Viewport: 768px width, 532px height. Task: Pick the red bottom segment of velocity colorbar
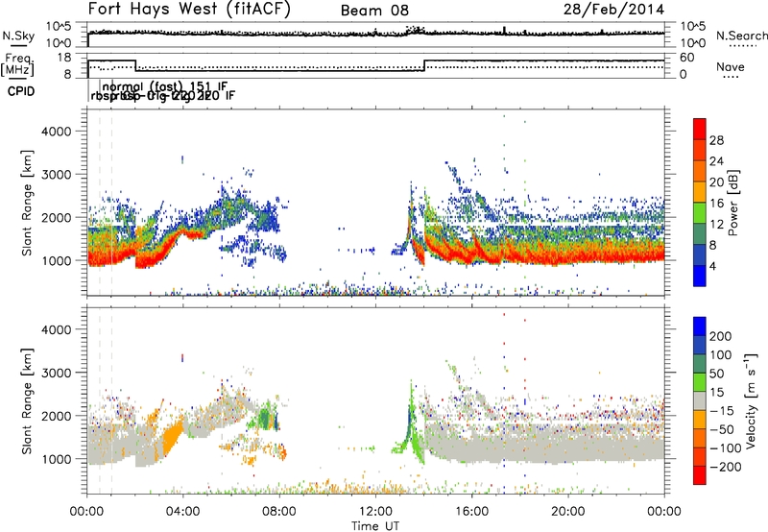click(x=700, y=475)
